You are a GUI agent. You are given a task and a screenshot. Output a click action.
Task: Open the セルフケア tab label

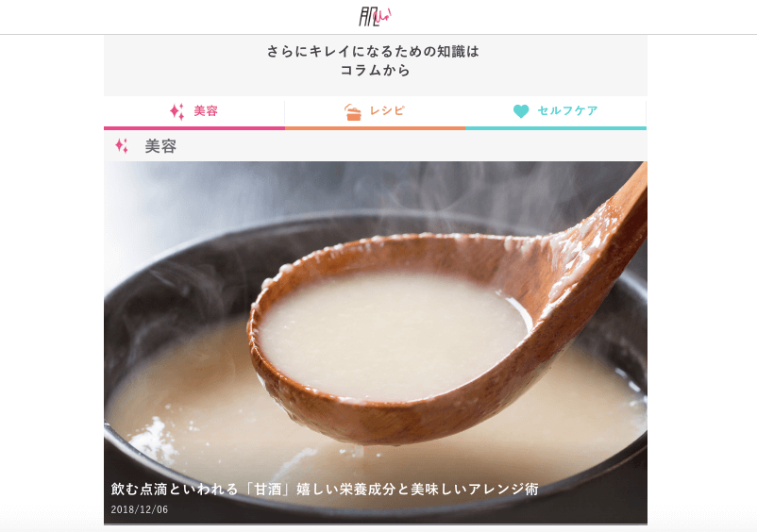pos(568,110)
